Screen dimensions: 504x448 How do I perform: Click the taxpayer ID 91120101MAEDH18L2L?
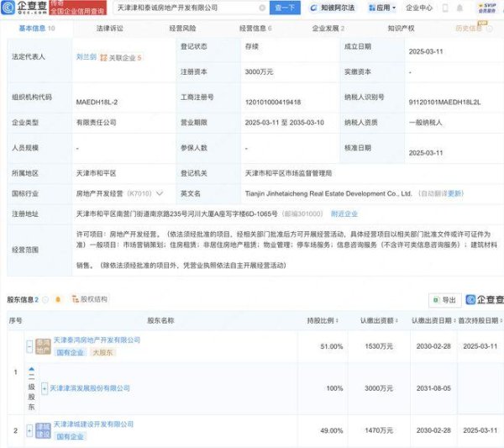pyautogui.click(x=444, y=103)
